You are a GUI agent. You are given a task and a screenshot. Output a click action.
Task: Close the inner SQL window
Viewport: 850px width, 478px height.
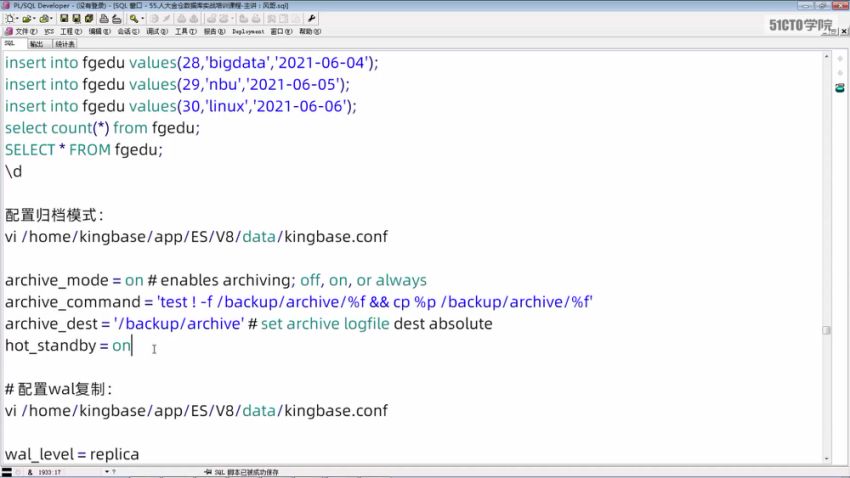[x=843, y=31]
